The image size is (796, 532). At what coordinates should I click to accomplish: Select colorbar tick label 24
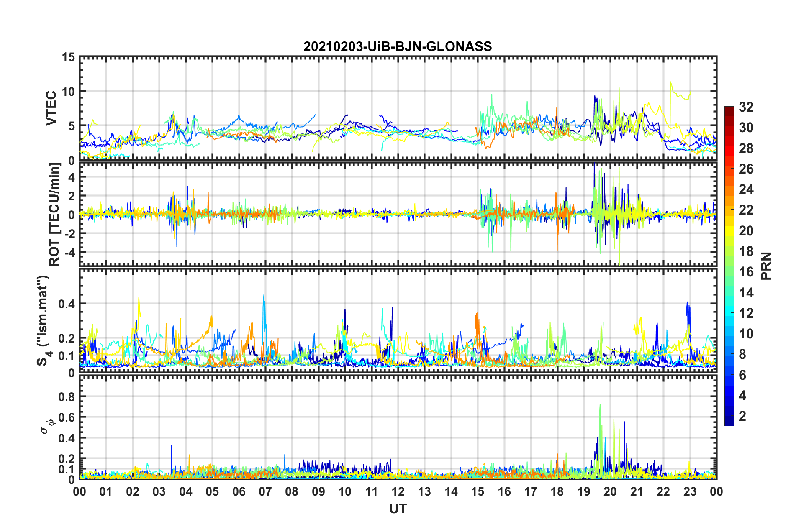746,189
